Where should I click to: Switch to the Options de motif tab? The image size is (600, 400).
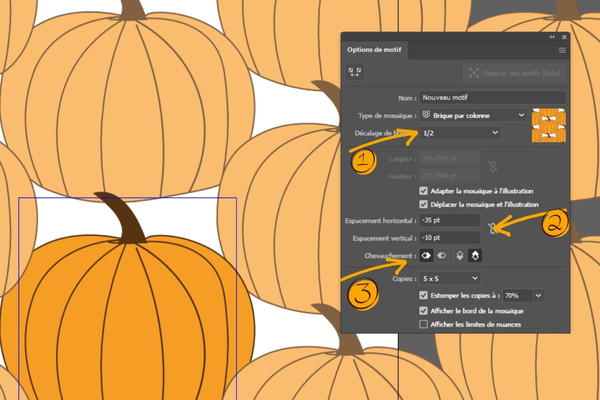(x=374, y=50)
